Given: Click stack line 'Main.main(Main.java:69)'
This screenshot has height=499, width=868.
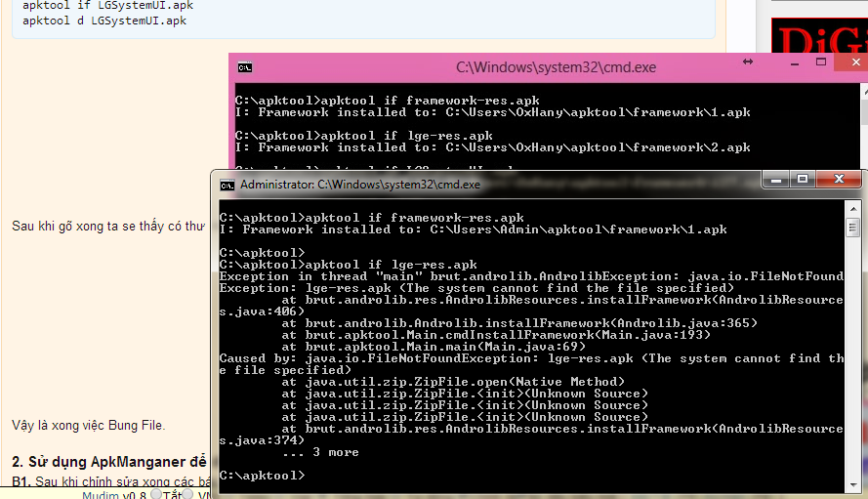Looking at the screenshot, I should pos(434,346).
